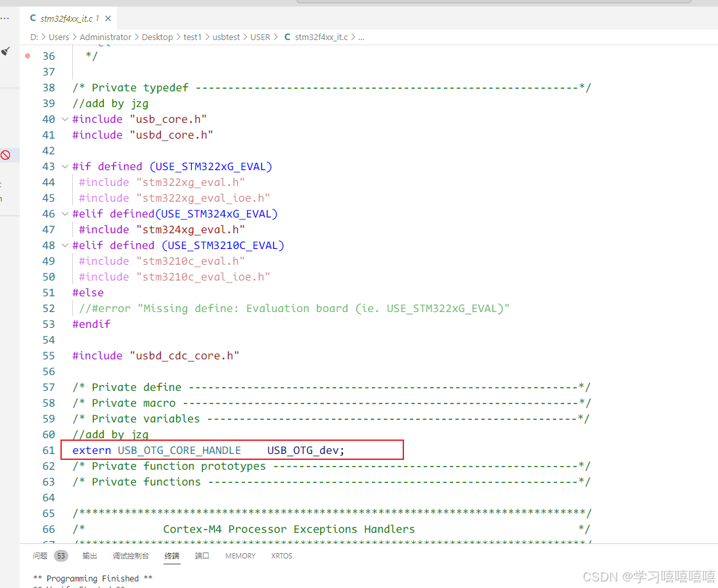Image resolution: width=718 pixels, height=588 pixels.
Task: Collapse the #elif block at line 48
Action: point(64,245)
